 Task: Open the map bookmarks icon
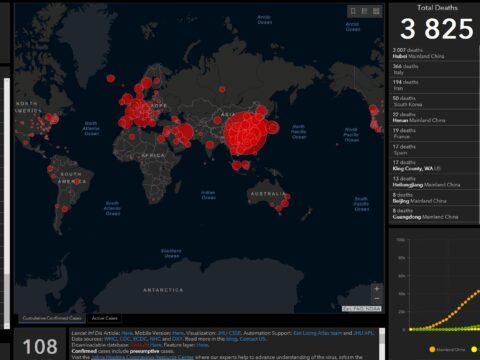[353, 11]
